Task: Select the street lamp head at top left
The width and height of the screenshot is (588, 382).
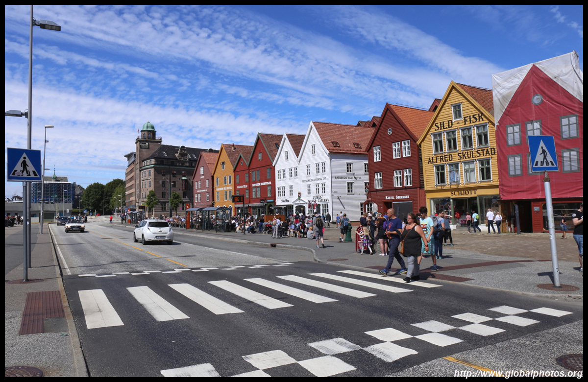Action: 47,25
